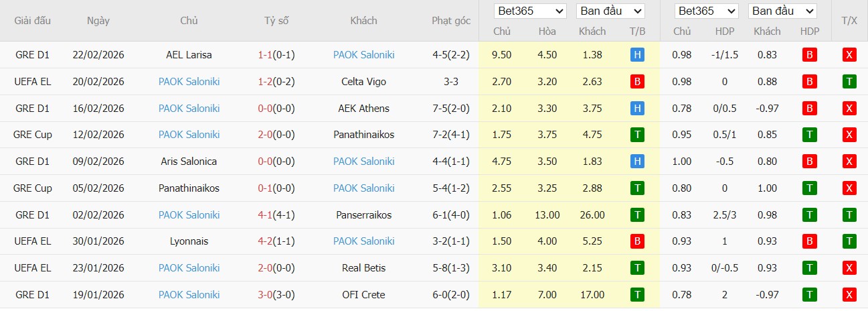Open the second Bet365 bookmaker dropdown
The height and width of the screenshot is (311, 868).
(706, 11)
